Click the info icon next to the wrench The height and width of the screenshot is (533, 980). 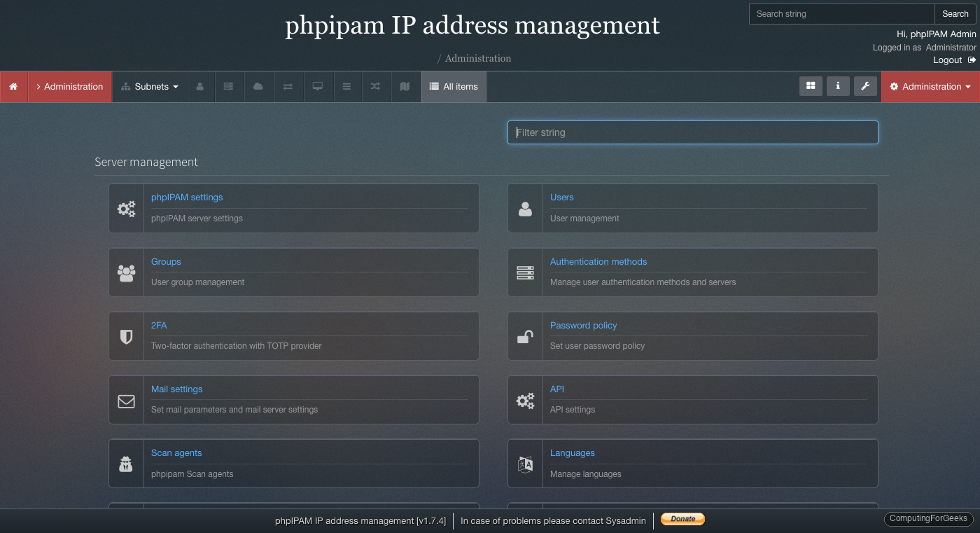[x=838, y=86]
